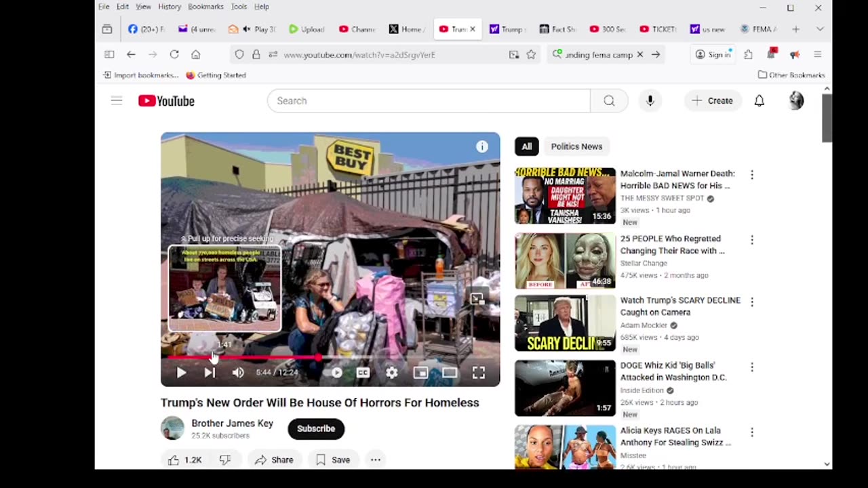The height and width of the screenshot is (488, 868).
Task: Open Malcolm-Jamal Warner Death video thumbnail
Action: (565, 195)
